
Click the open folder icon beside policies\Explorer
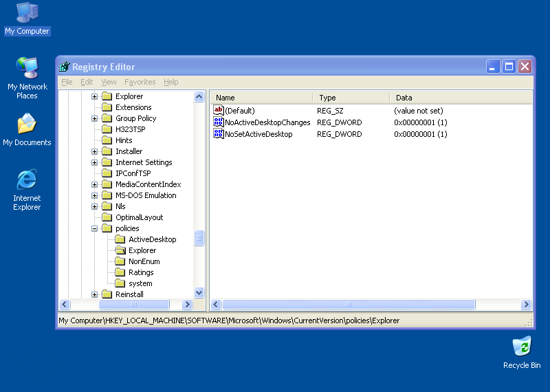120,250
